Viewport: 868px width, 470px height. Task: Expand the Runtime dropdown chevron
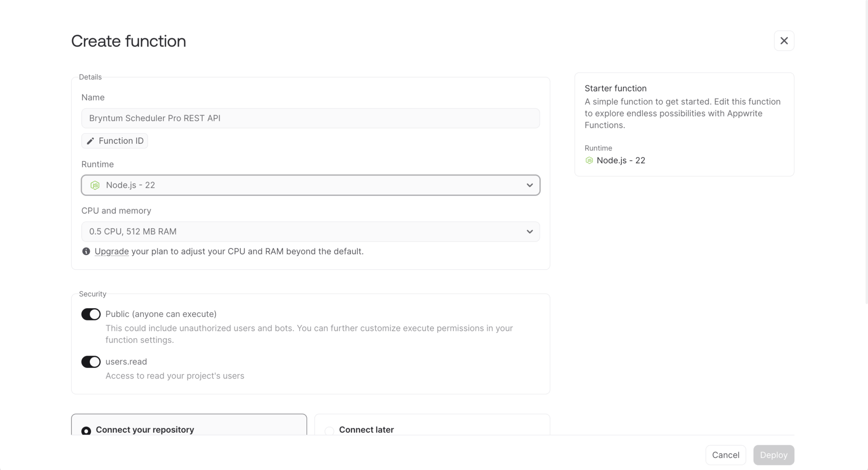pos(529,185)
